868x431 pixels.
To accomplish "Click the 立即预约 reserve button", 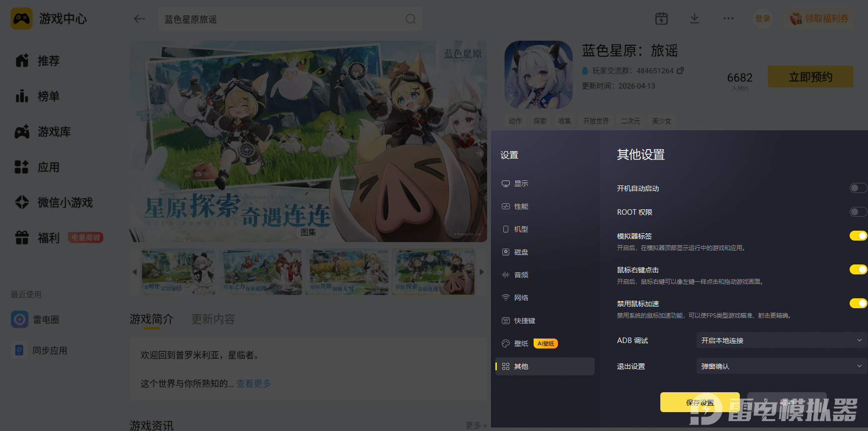I will point(810,77).
